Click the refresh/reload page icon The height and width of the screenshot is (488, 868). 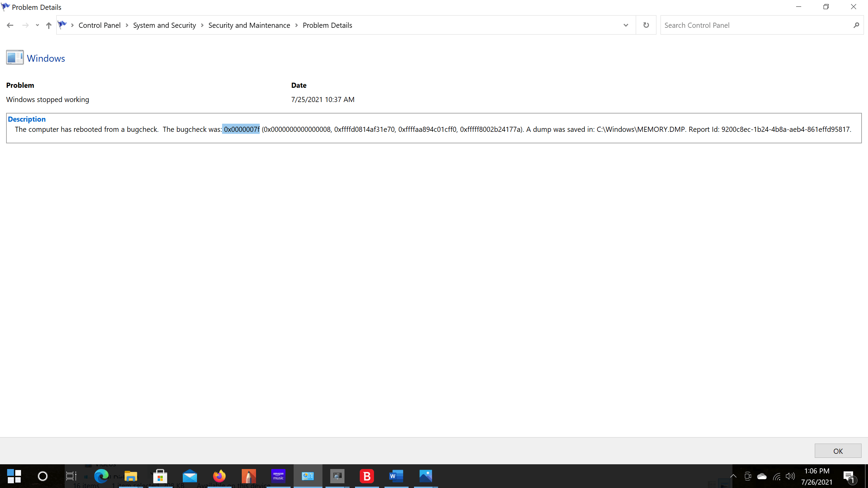coord(646,25)
